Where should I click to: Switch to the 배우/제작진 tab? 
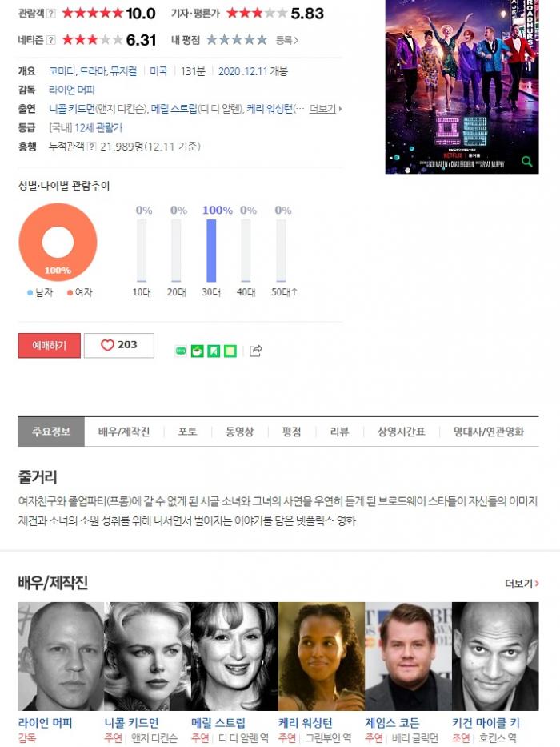click(x=124, y=432)
